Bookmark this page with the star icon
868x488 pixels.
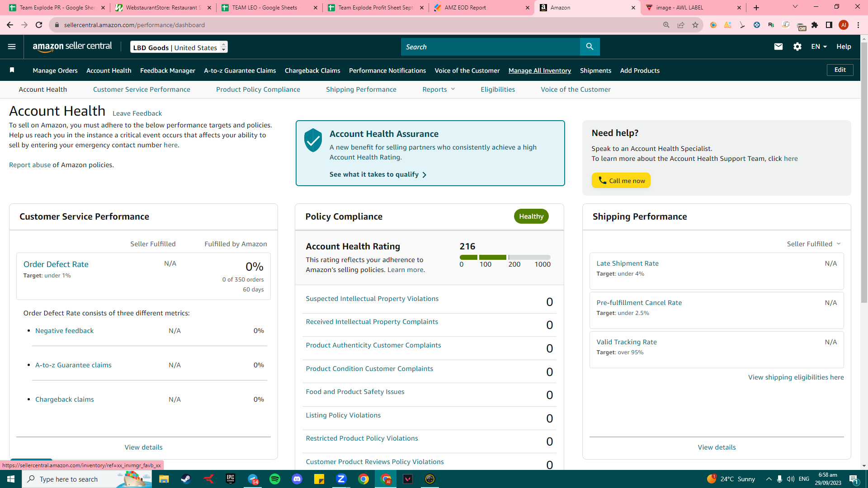point(695,25)
